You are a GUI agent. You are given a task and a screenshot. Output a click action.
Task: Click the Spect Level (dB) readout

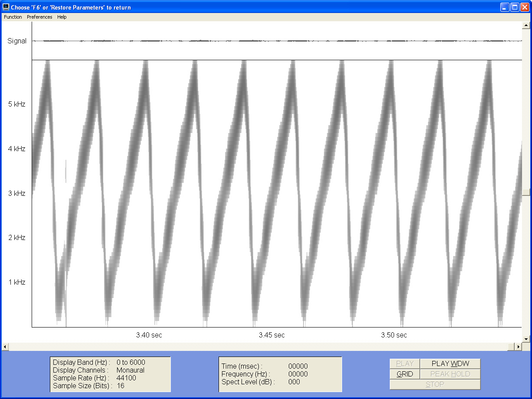294,382
